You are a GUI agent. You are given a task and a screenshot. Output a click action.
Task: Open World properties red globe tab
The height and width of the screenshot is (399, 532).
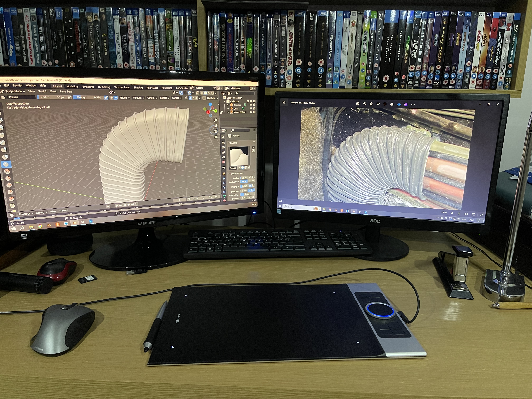point(224,162)
